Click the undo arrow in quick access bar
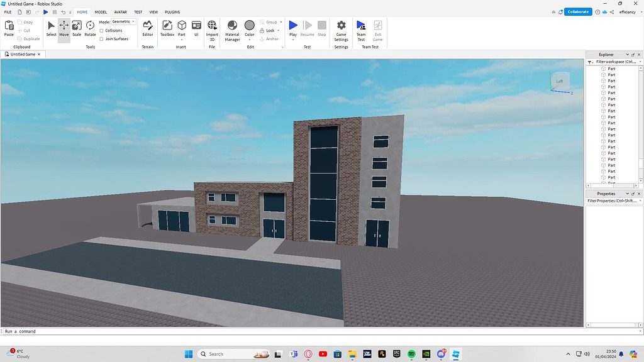644x362 pixels. pos(64,12)
